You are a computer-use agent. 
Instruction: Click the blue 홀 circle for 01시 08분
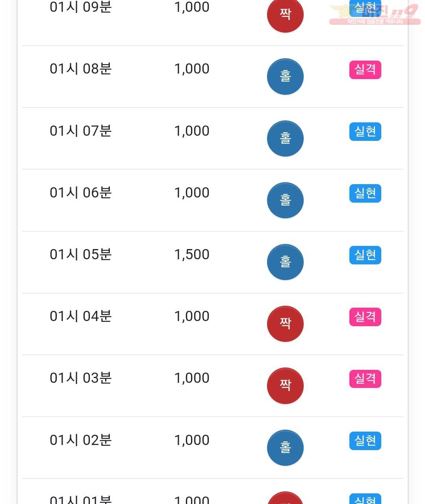[x=285, y=76]
